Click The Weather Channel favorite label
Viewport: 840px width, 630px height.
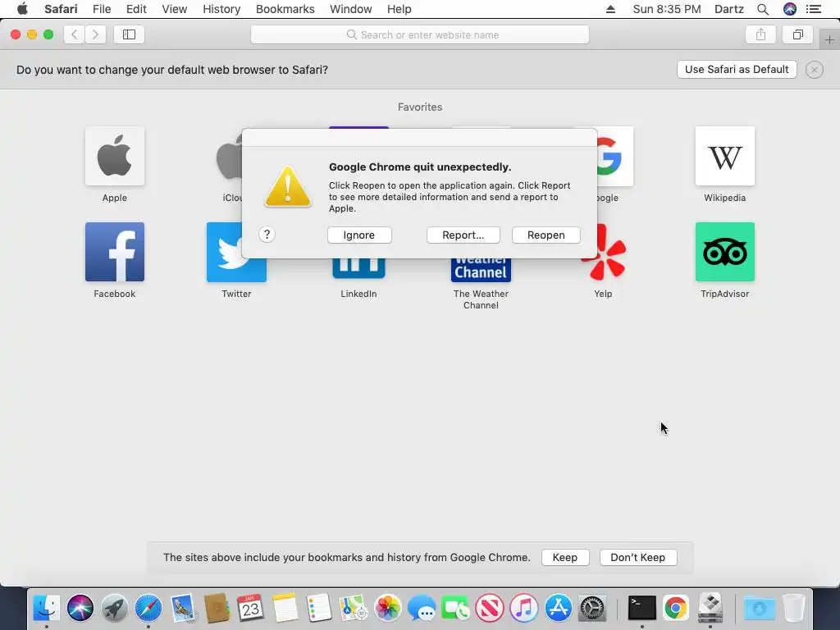pyautogui.click(x=481, y=299)
